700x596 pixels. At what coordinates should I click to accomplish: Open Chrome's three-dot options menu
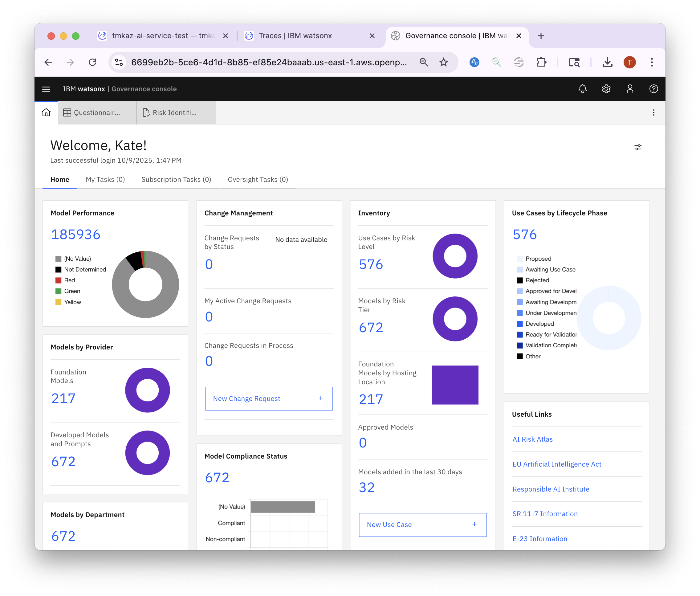click(652, 62)
